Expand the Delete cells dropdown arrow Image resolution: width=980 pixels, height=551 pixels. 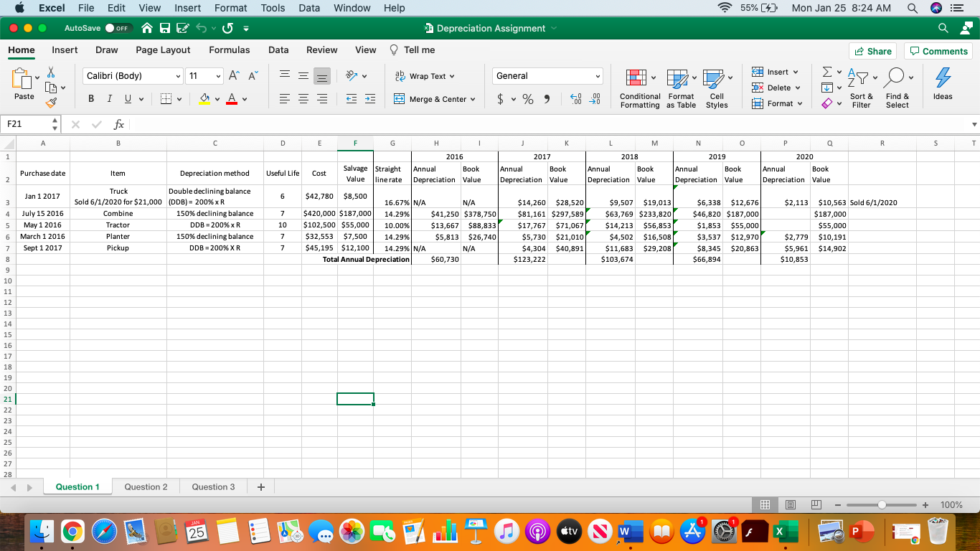pos(798,88)
